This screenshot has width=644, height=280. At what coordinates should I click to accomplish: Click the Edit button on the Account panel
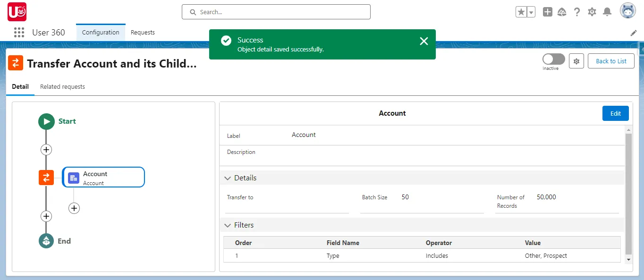coord(615,113)
